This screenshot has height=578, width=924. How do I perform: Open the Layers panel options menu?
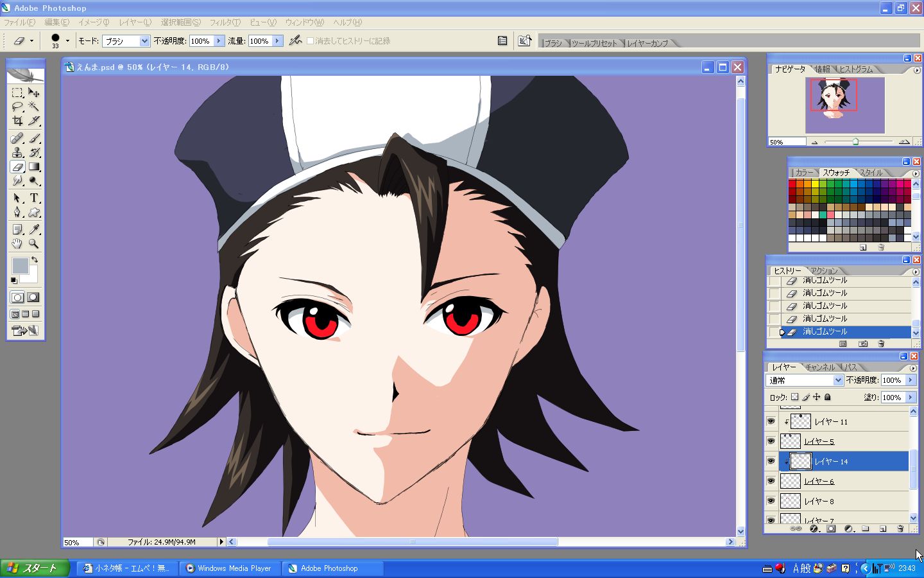click(x=913, y=368)
